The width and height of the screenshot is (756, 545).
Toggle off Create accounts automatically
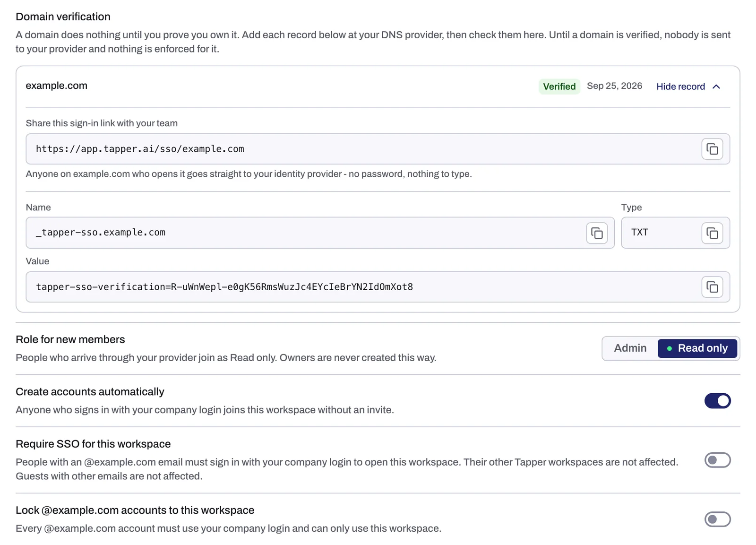click(717, 401)
